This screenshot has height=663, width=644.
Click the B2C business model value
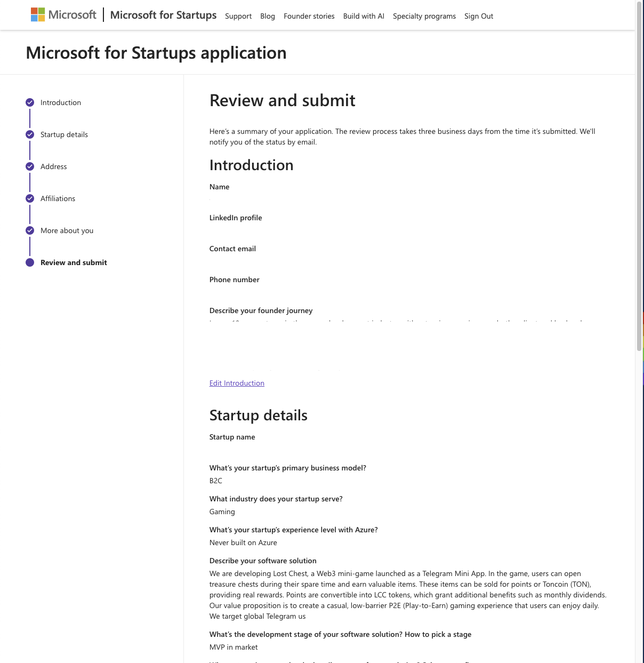pyautogui.click(x=216, y=481)
